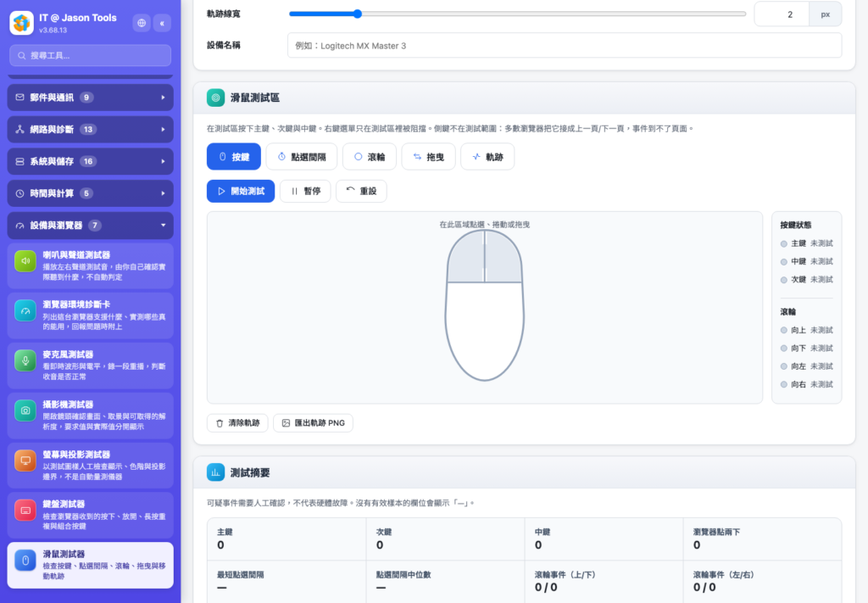
Task: Click the play triangle icon in 開始測試
Action: click(221, 191)
